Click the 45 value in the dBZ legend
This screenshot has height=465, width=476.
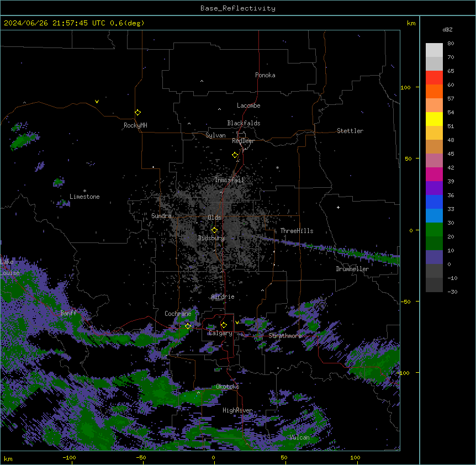[x=451, y=154]
